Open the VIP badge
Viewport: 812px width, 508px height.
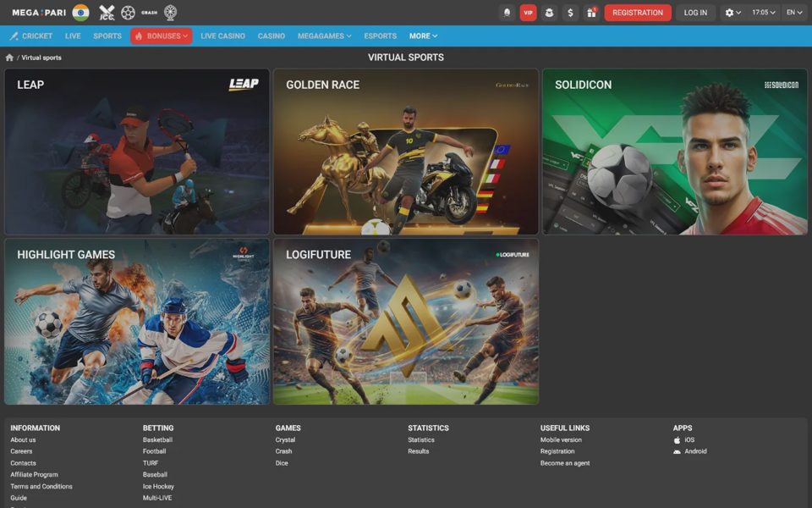[x=528, y=13]
